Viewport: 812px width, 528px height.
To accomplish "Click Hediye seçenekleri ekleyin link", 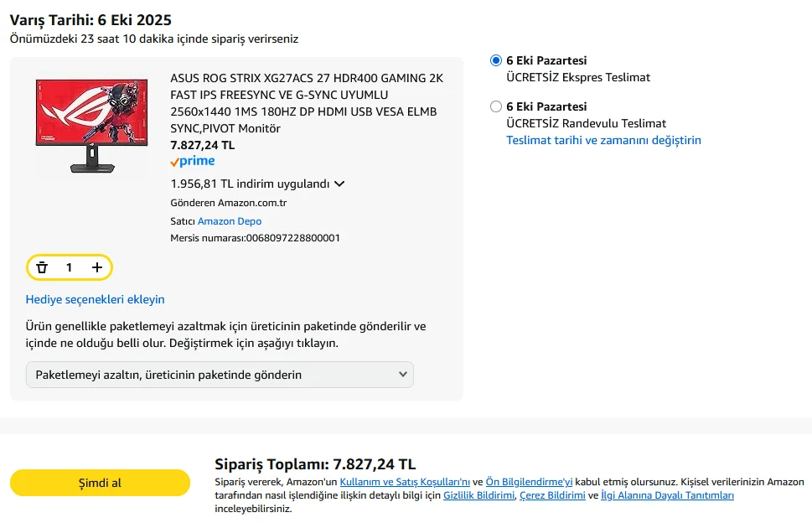I will pos(96,299).
